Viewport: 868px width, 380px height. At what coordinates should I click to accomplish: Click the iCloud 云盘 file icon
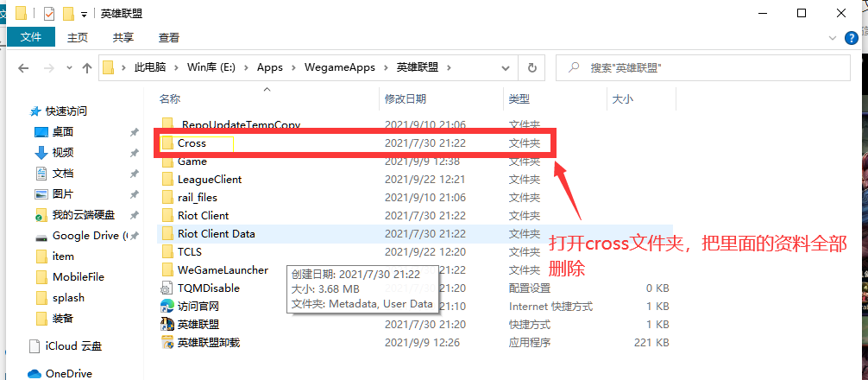35,346
